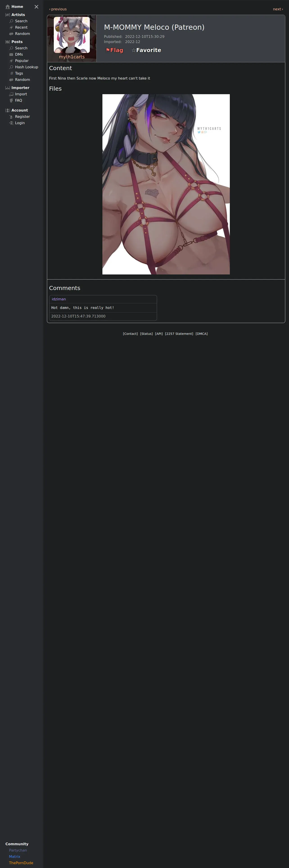This screenshot has height=868, width=289.
Task: Click the magnifier icon beside Artists Search
Action: [11, 21]
